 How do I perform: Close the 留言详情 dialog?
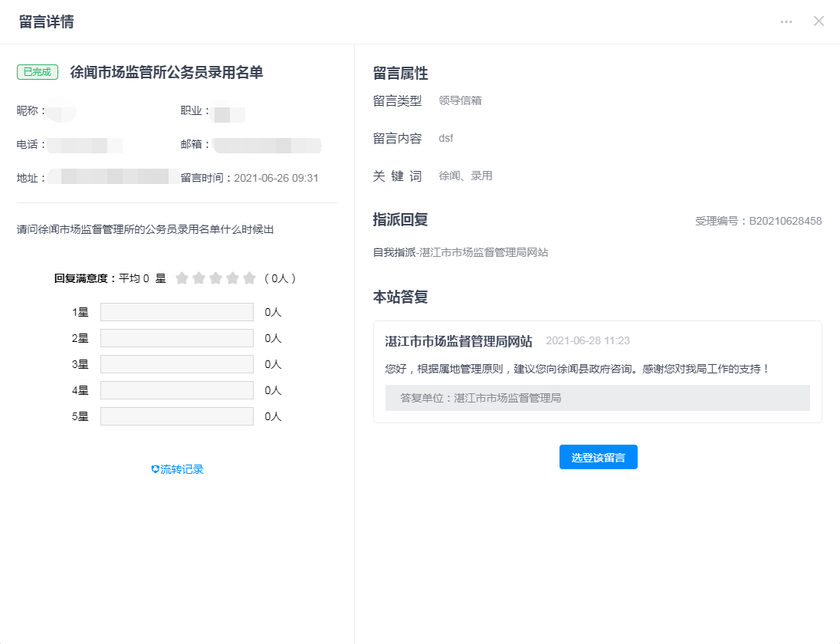(819, 21)
